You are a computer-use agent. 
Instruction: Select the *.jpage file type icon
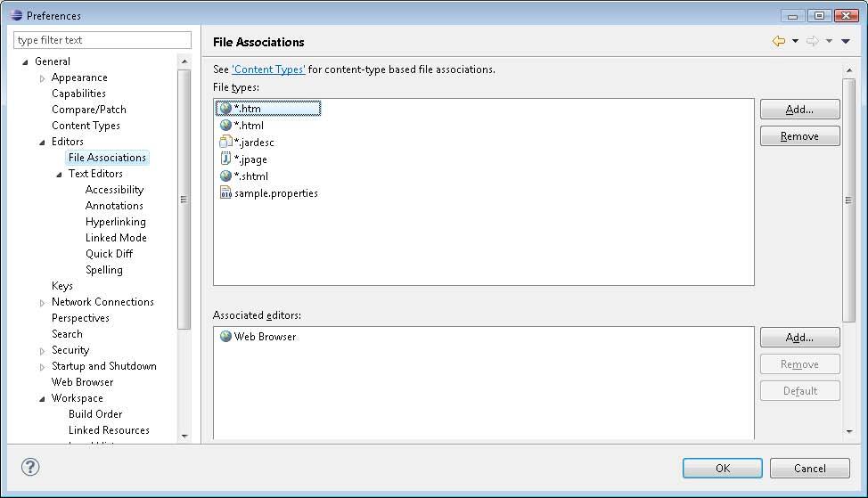[x=225, y=159]
